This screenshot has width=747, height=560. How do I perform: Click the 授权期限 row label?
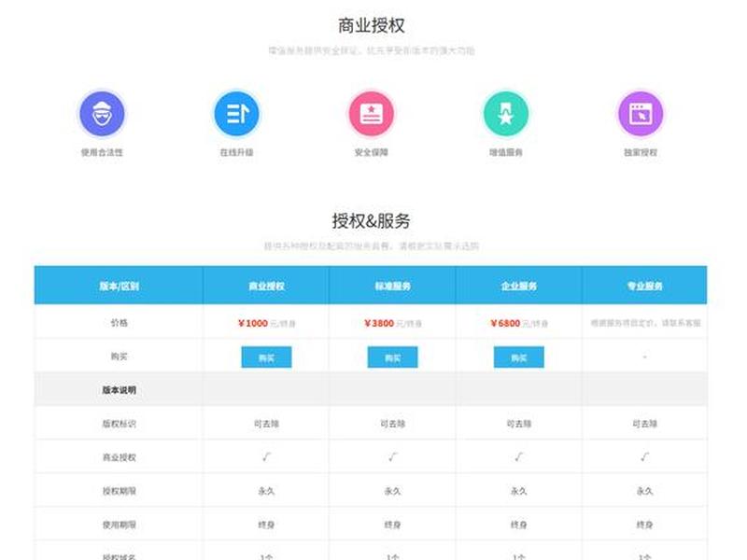coord(120,491)
